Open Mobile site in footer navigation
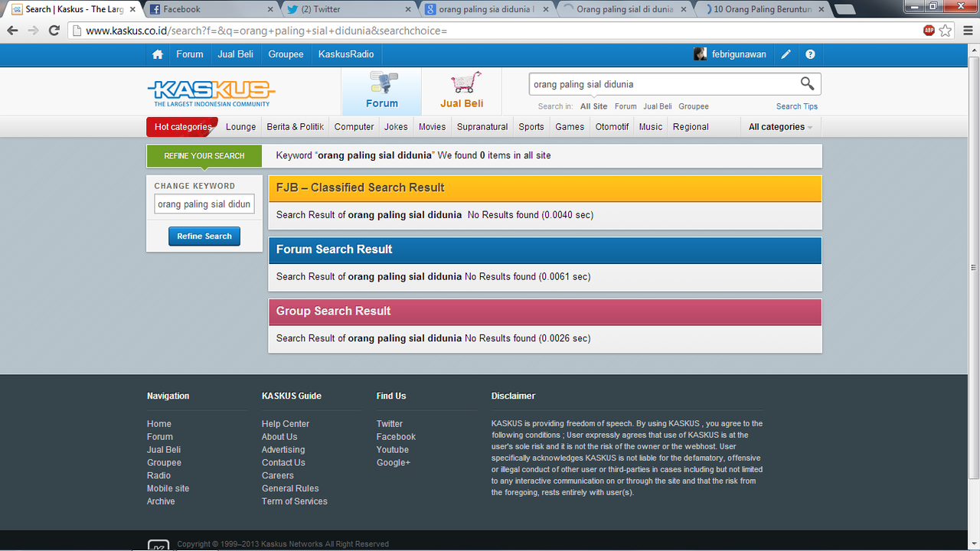 pyautogui.click(x=168, y=488)
